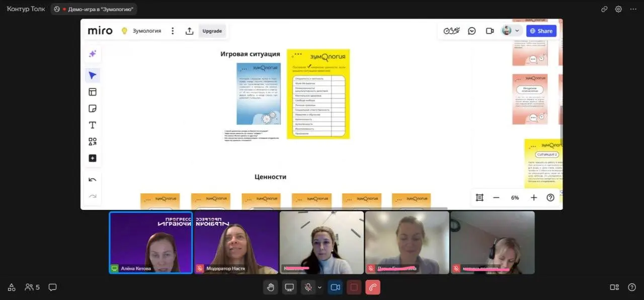Open Контур Толк settings gear
The height and width of the screenshot is (300, 644).
point(618,9)
